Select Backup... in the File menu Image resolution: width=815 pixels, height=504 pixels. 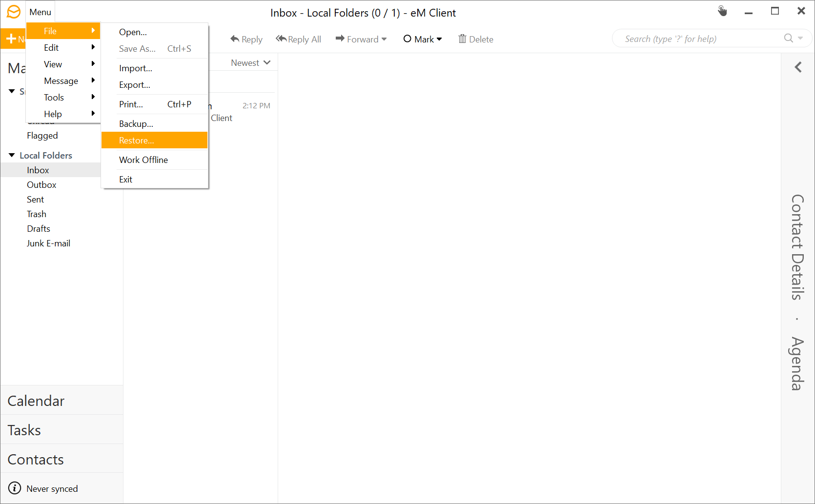point(154,123)
